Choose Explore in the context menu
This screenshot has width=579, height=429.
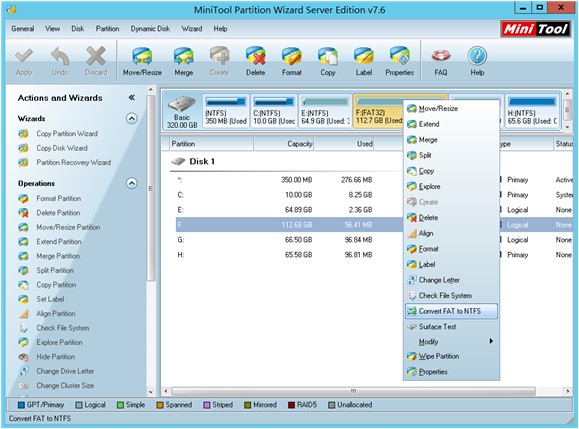tap(451, 186)
